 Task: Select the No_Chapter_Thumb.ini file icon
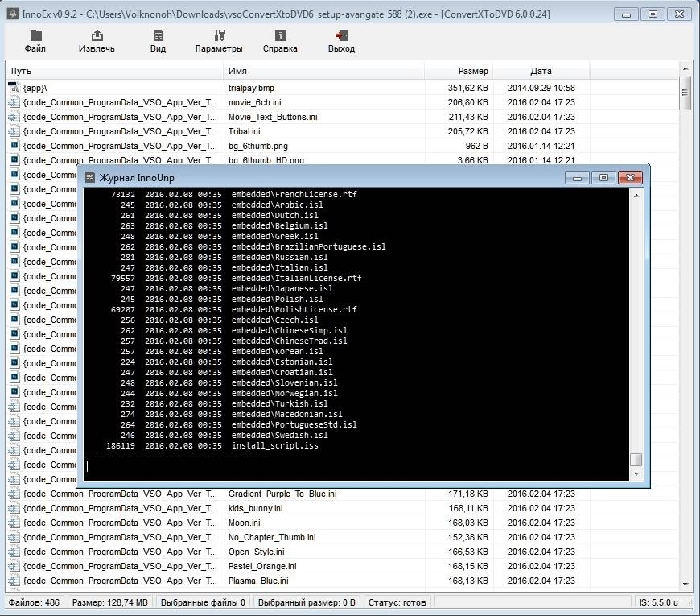coord(14,537)
